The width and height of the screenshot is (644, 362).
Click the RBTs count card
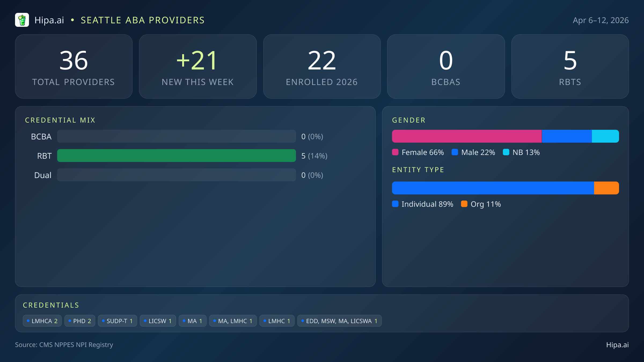pyautogui.click(x=570, y=67)
